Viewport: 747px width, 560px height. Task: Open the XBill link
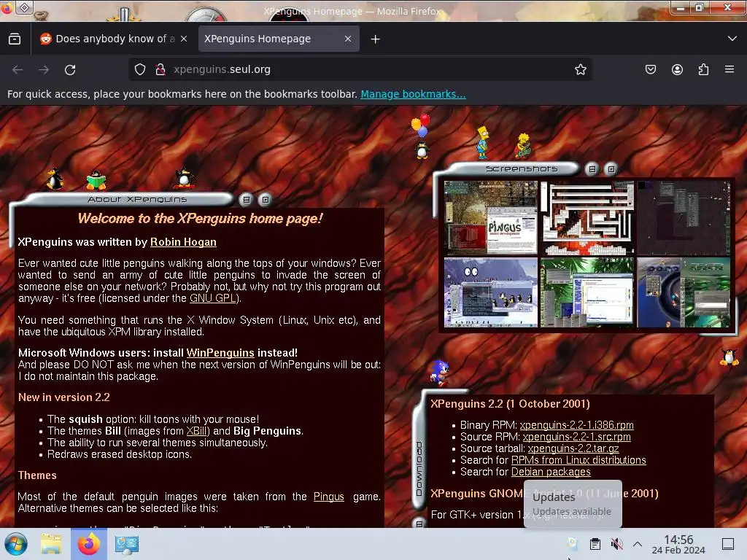click(x=196, y=431)
